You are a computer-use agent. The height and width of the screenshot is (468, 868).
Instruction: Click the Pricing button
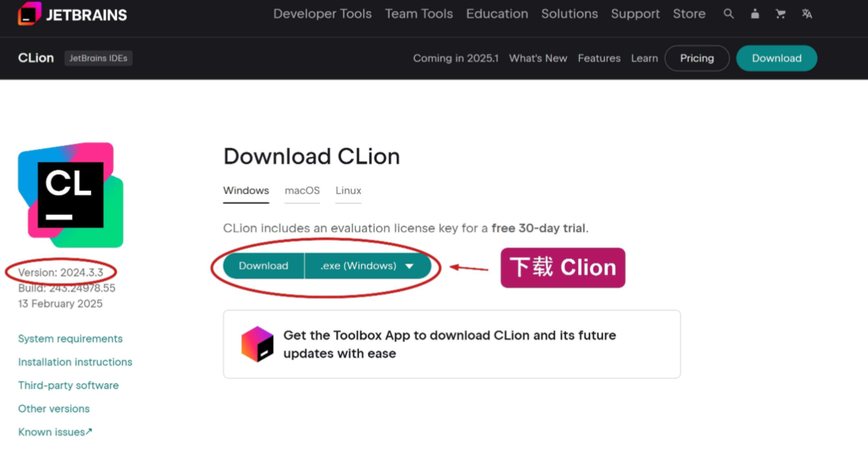(x=697, y=58)
